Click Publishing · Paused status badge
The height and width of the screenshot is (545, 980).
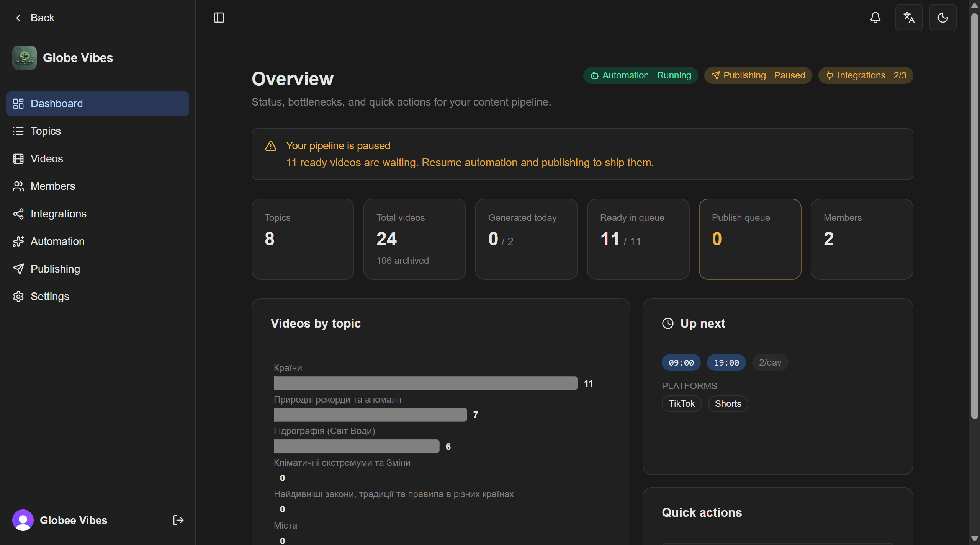[758, 75]
